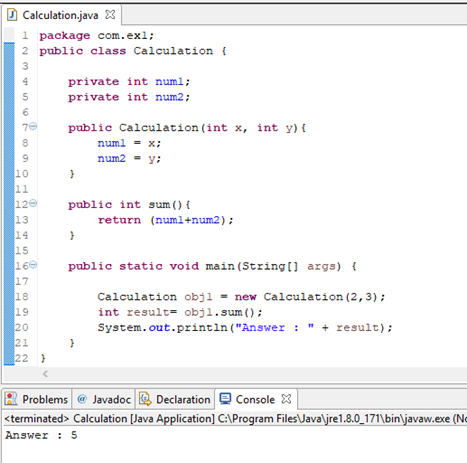Click the Javadoc @ icon

pos(82,399)
